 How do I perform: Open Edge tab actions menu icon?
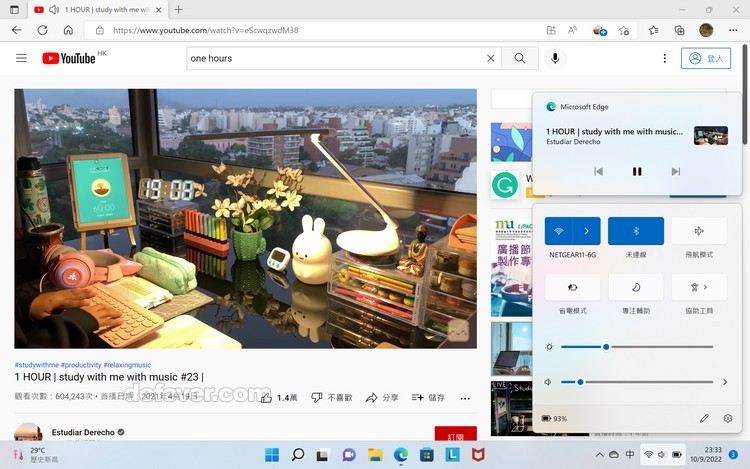click(14, 10)
